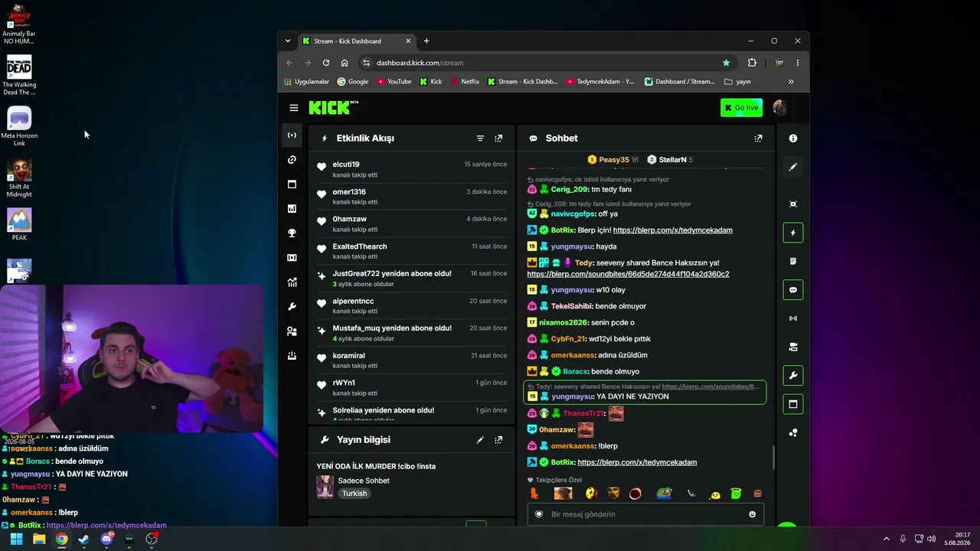This screenshot has height=551, width=980.
Task: Open Steam from the taskbar
Action: pos(83,539)
